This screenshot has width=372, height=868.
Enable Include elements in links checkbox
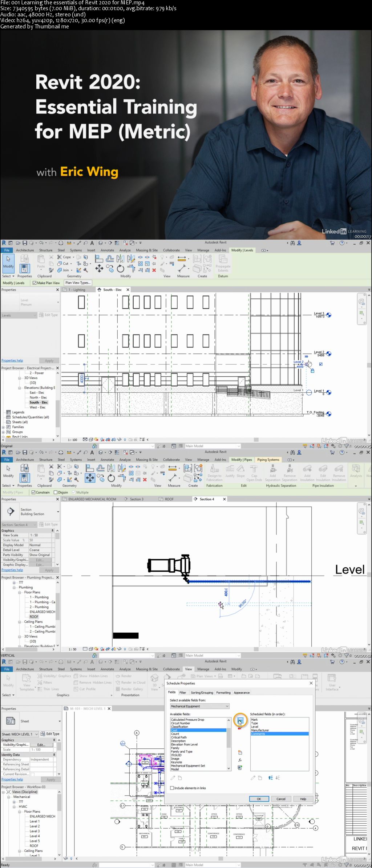(172, 788)
